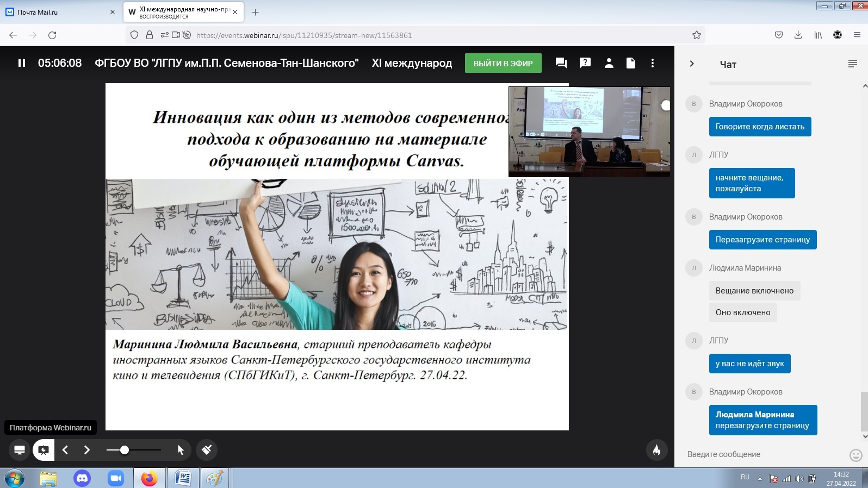Open the chat menu lines icon
The image size is (868, 488).
coord(853,64)
